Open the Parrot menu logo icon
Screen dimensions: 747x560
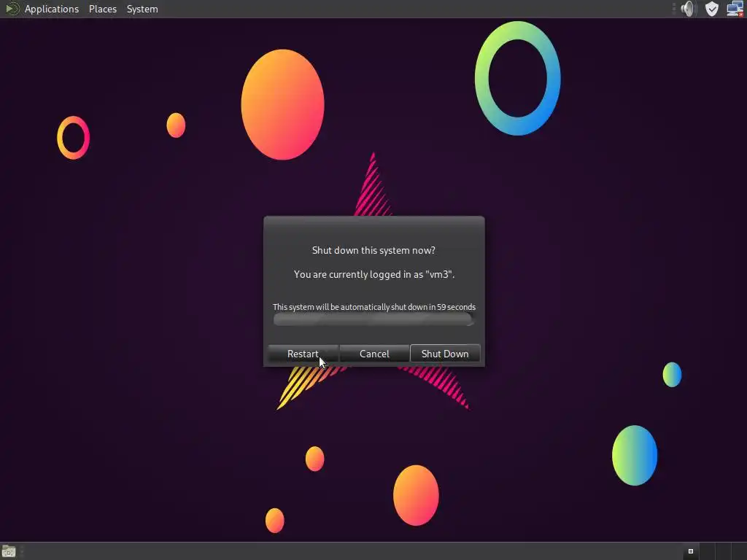point(12,9)
